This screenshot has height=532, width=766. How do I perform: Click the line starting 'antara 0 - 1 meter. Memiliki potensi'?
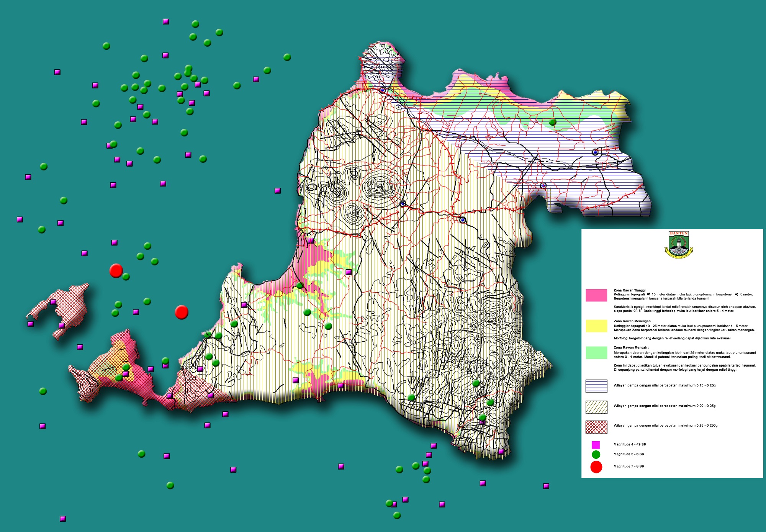coord(672,357)
